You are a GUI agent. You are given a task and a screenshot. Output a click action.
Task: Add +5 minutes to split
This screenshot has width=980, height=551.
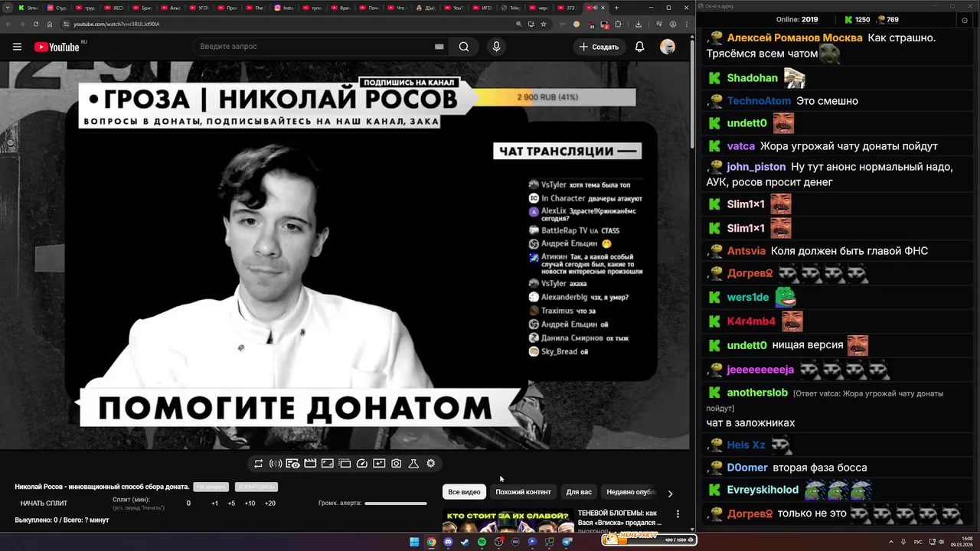point(231,504)
